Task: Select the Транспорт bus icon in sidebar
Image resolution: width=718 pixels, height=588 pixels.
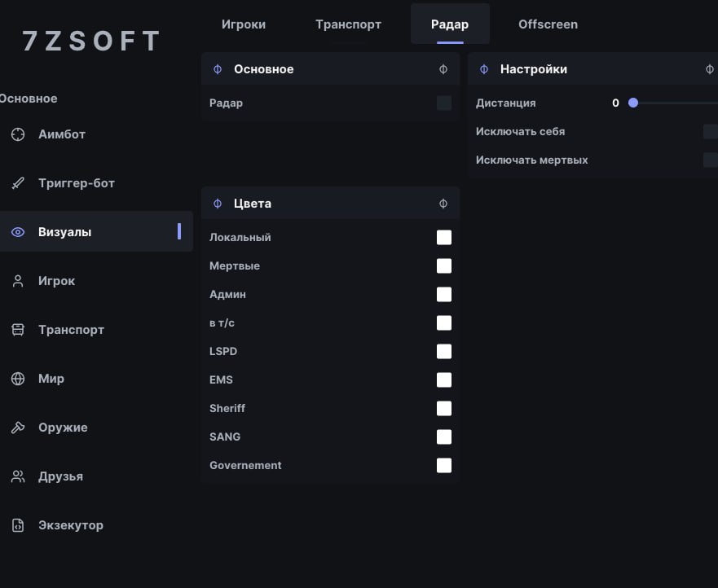Action: (x=18, y=330)
